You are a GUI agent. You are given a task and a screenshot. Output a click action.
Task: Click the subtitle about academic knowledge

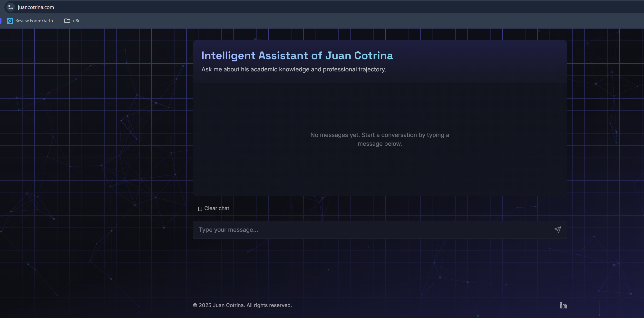click(294, 69)
